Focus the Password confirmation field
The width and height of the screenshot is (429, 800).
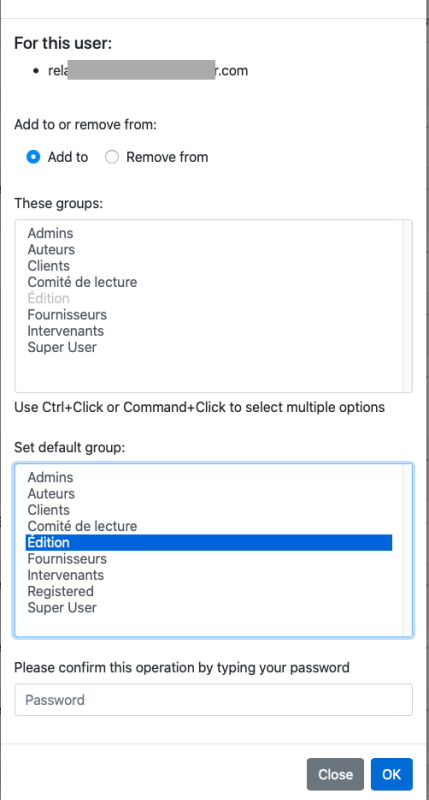[213, 700]
